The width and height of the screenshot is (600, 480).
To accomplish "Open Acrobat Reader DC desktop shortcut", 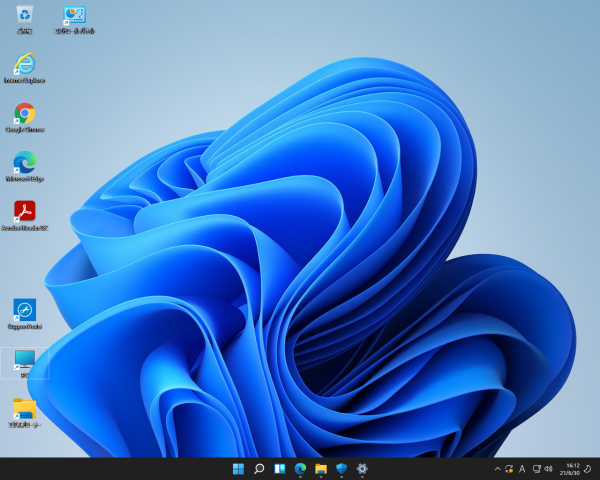I will [x=25, y=216].
